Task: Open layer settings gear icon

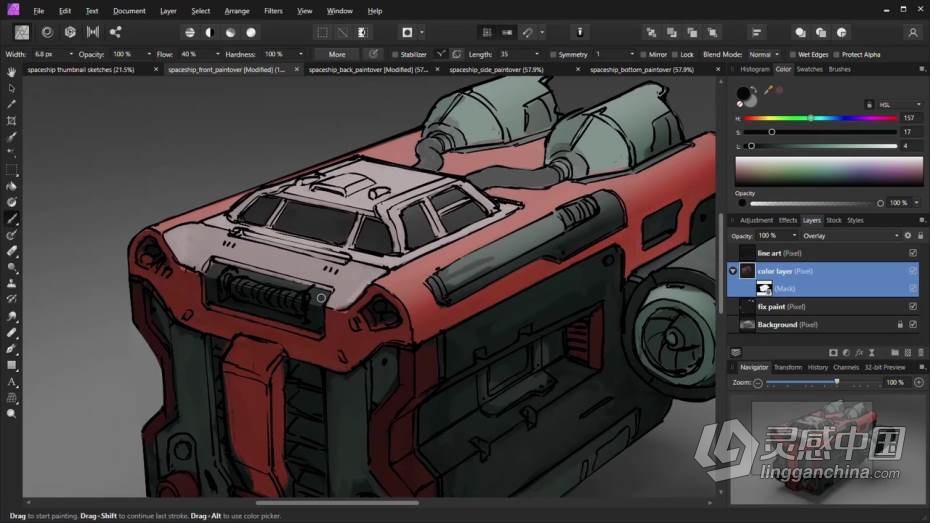Action: [x=907, y=235]
